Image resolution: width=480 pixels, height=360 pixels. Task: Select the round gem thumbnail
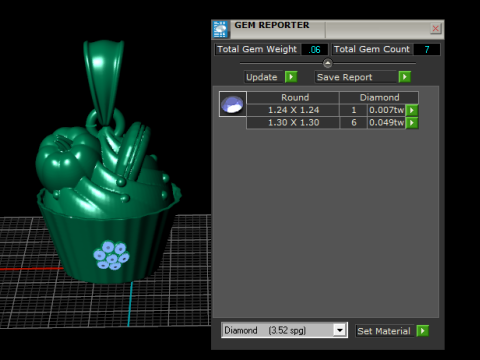coord(233,104)
